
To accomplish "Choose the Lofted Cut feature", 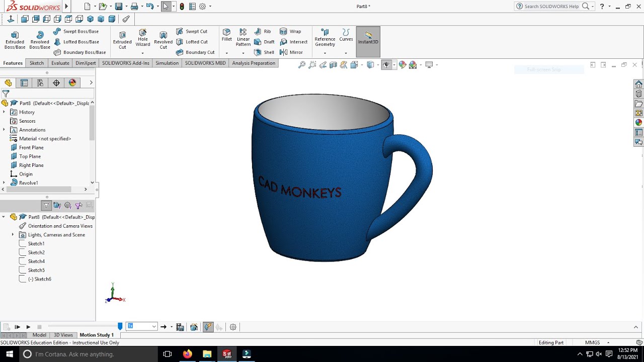I will pos(191,42).
